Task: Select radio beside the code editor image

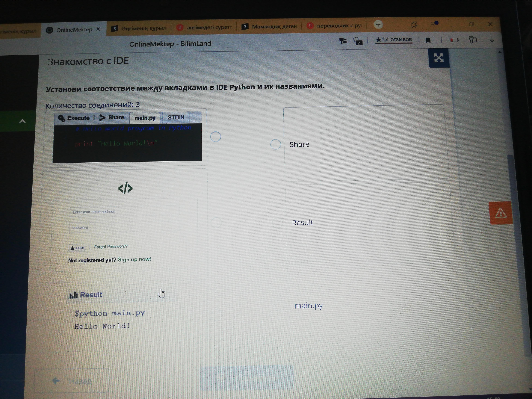Action: point(216,137)
